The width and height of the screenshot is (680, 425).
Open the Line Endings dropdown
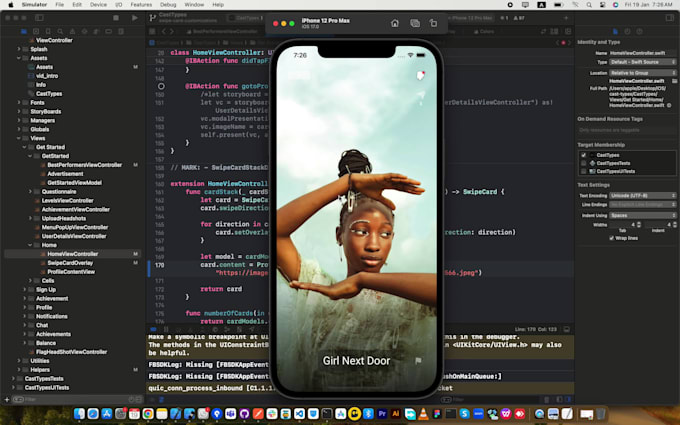643,204
